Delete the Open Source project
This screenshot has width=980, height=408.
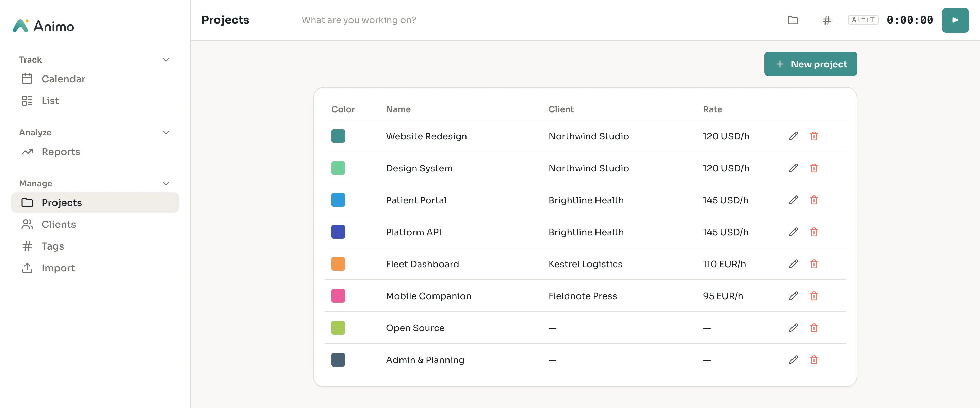click(814, 328)
